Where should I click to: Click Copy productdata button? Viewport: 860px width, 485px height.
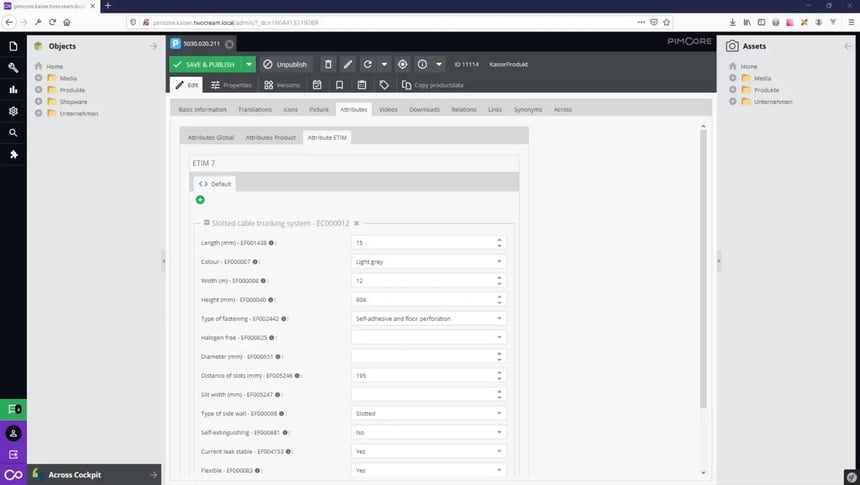coord(433,85)
